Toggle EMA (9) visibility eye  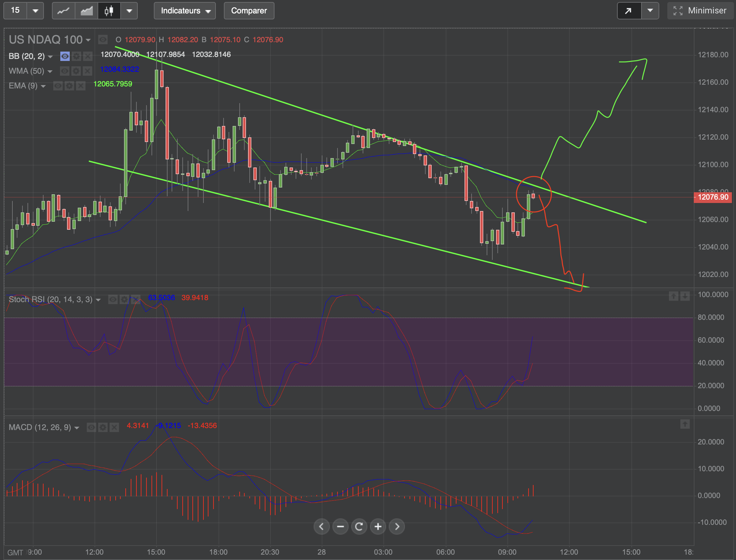[x=58, y=86]
